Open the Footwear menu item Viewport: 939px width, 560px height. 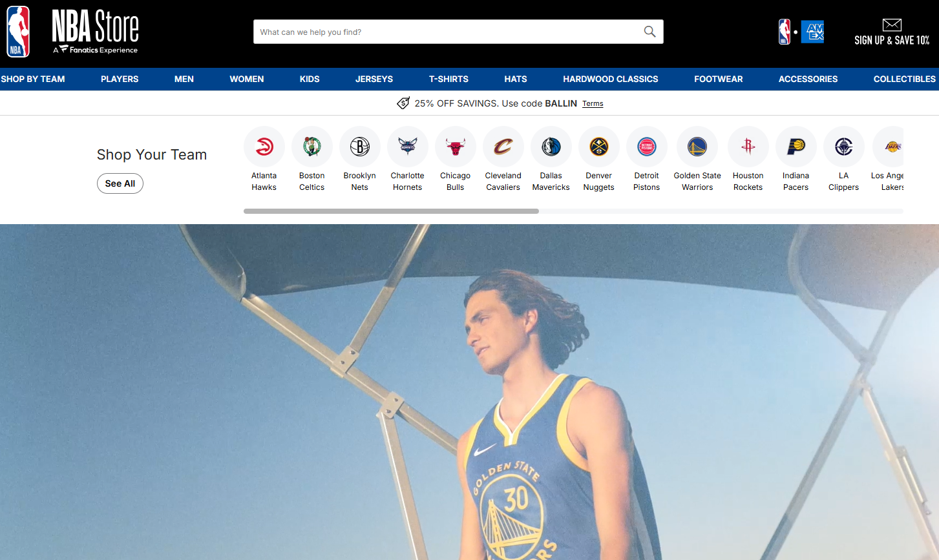tap(718, 79)
